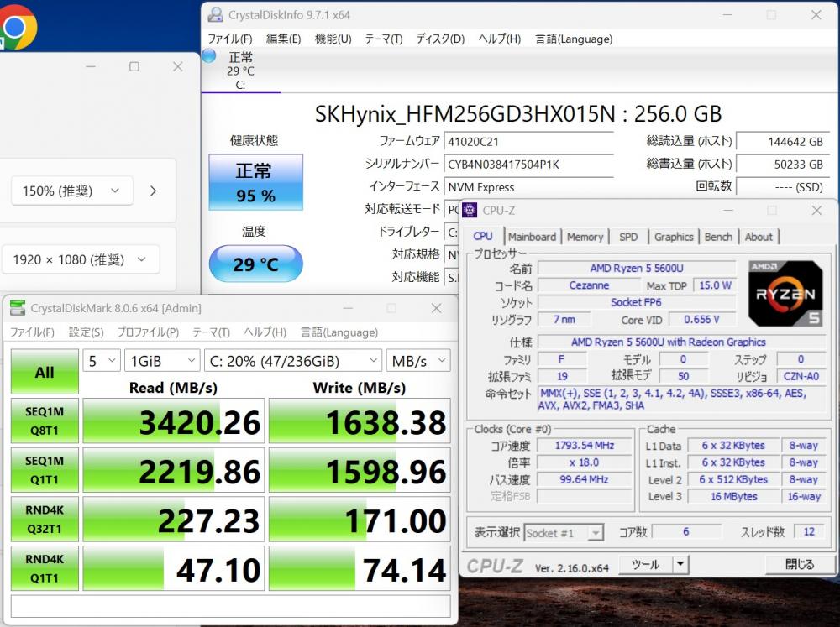
Task: Click the CPU-Z title bar icon
Action: click(470, 211)
